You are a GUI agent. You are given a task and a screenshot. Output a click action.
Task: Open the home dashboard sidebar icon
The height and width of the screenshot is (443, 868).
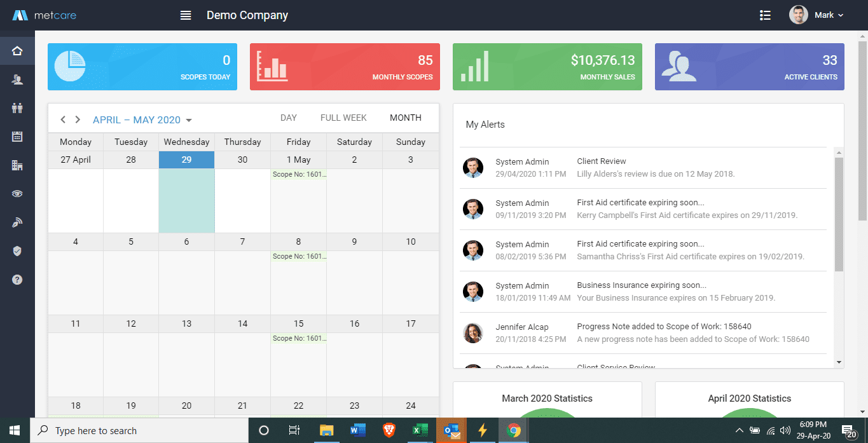(x=17, y=51)
